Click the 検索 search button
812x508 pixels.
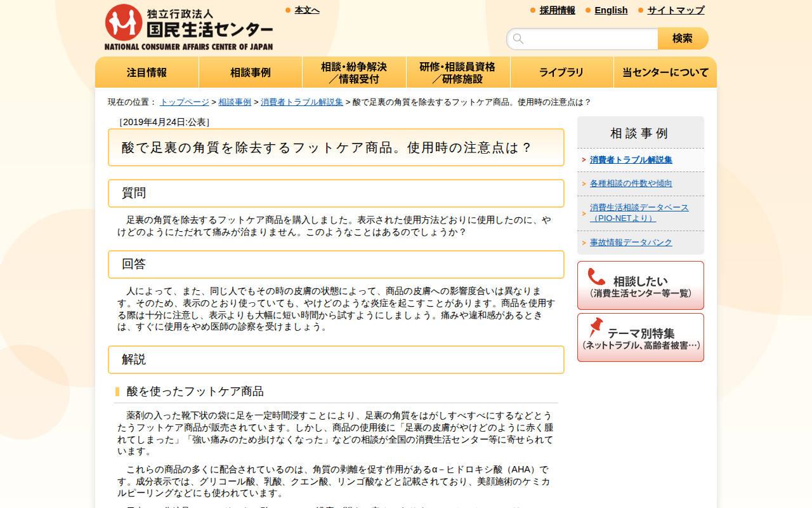(683, 39)
